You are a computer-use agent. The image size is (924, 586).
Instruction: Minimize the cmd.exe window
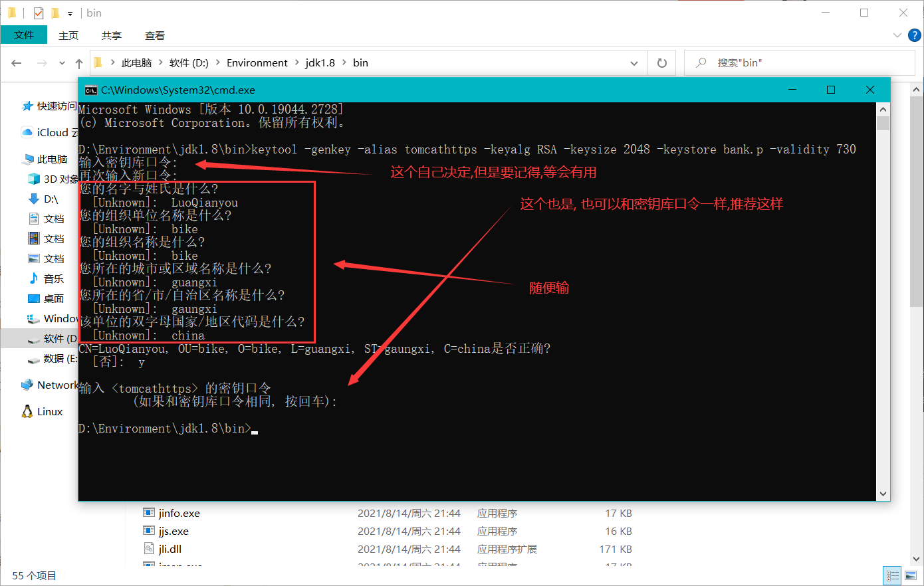[x=792, y=90]
